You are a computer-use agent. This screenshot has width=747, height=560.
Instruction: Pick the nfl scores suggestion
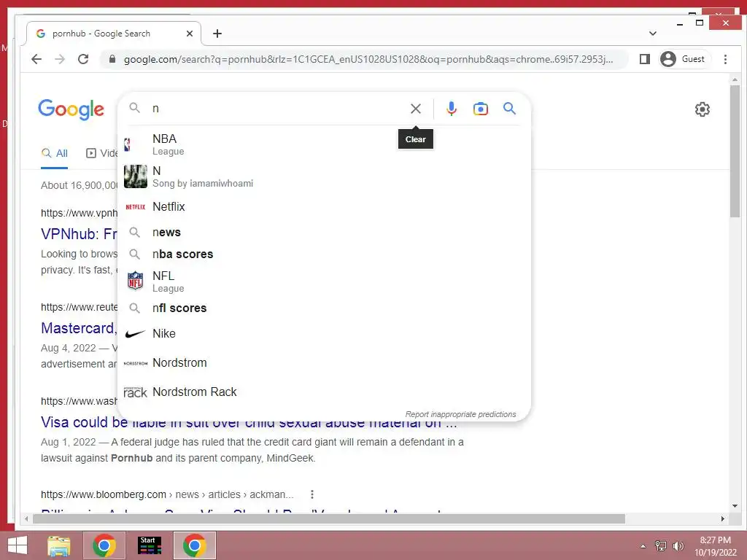click(324, 308)
